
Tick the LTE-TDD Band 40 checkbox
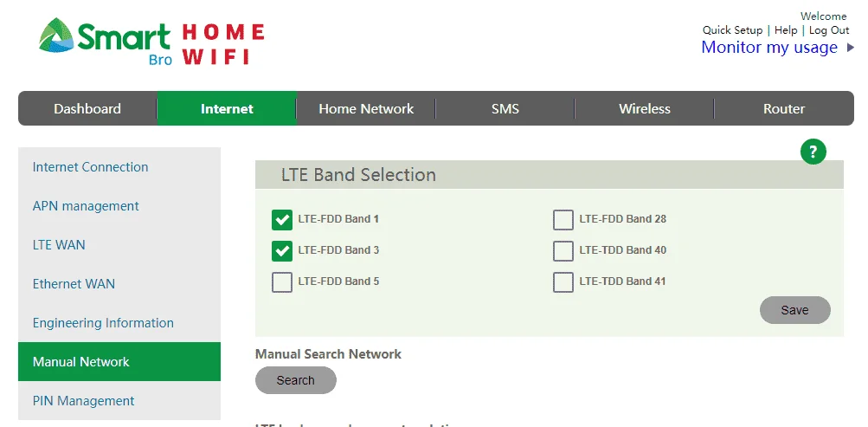[x=563, y=250]
